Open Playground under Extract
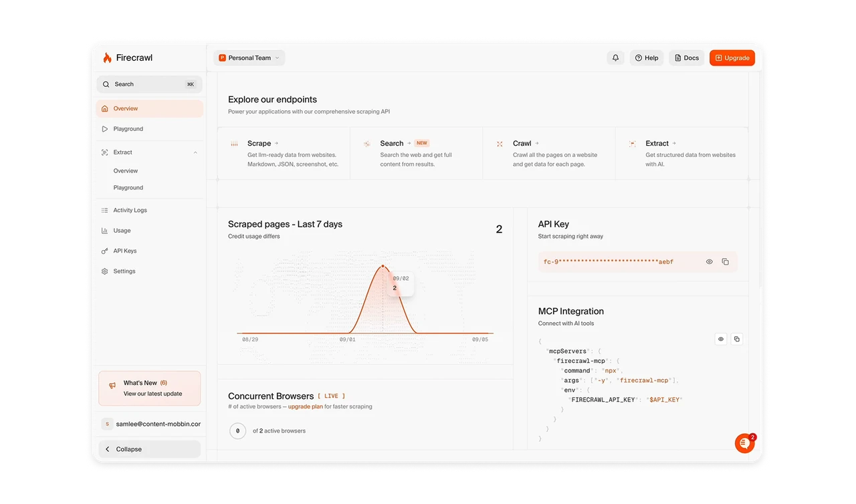856x504 pixels. 128,188
